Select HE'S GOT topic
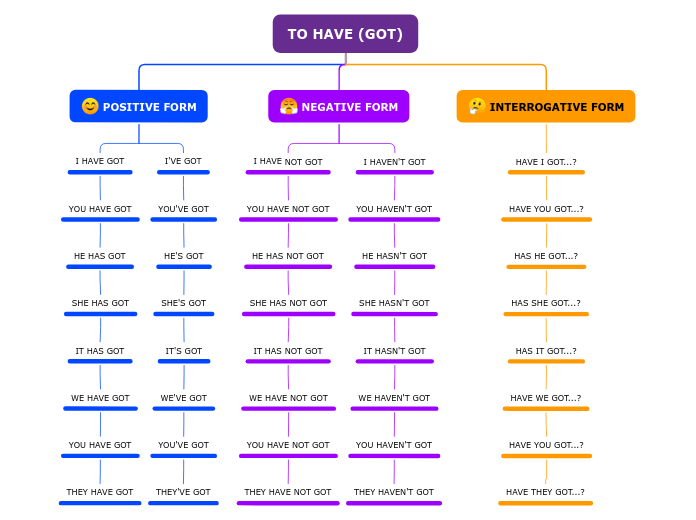This screenshot has height=520, width=696. tap(184, 257)
